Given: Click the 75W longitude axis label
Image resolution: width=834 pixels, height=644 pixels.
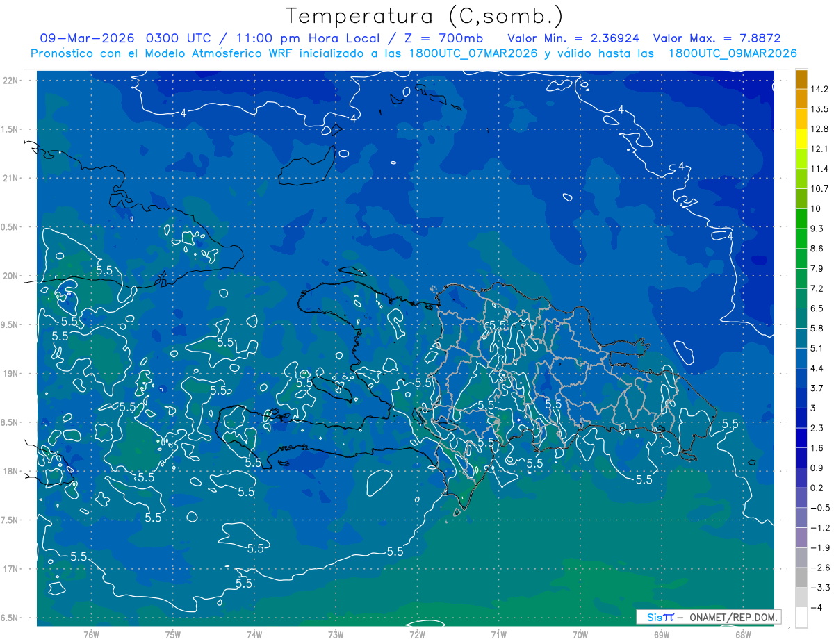Looking at the screenshot, I should (x=172, y=634).
